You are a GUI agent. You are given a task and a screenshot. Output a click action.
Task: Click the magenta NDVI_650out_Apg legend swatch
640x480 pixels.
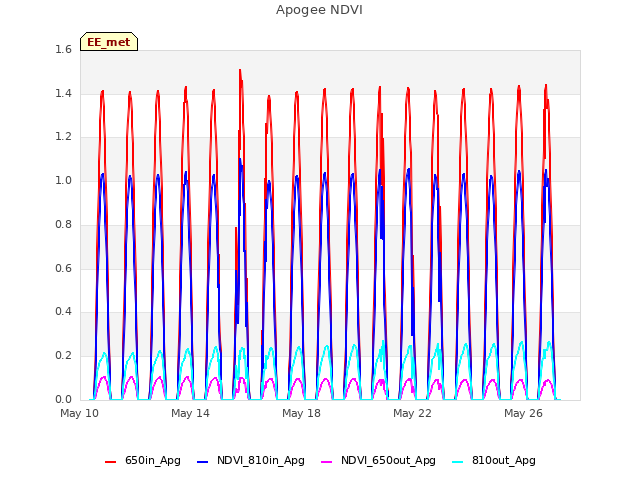pos(327,462)
